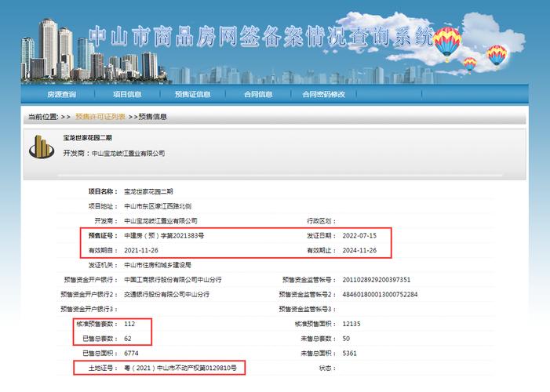Click the 预售资金监管帐号3 label

tap(308, 309)
